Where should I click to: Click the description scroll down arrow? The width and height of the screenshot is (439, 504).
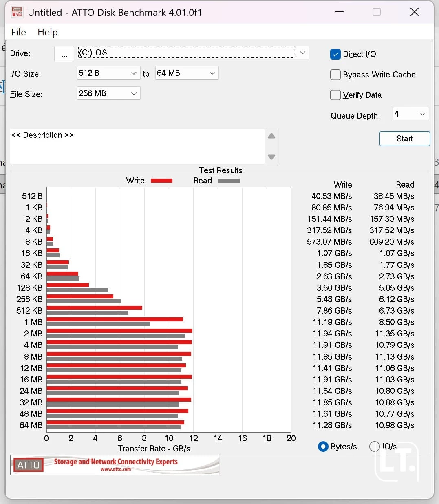[x=271, y=157]
